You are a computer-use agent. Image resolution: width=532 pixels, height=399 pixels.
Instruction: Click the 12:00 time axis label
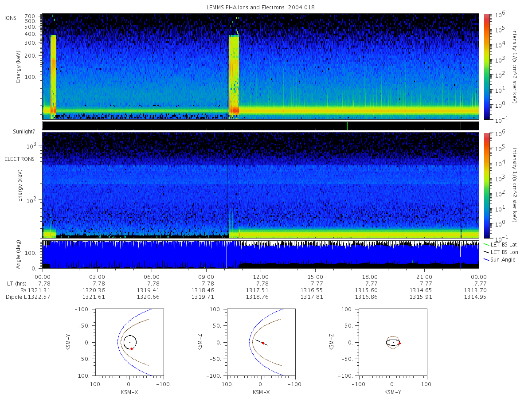point(261,277)
